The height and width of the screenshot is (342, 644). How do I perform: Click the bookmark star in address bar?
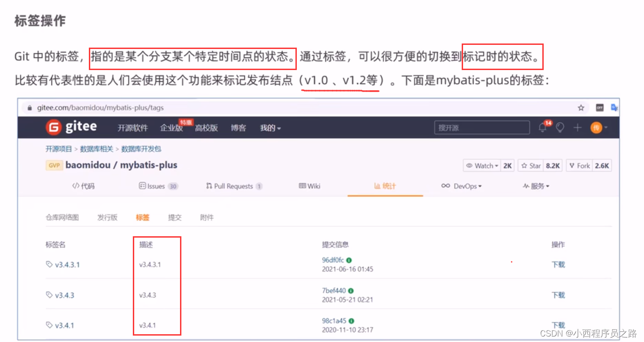581,108
